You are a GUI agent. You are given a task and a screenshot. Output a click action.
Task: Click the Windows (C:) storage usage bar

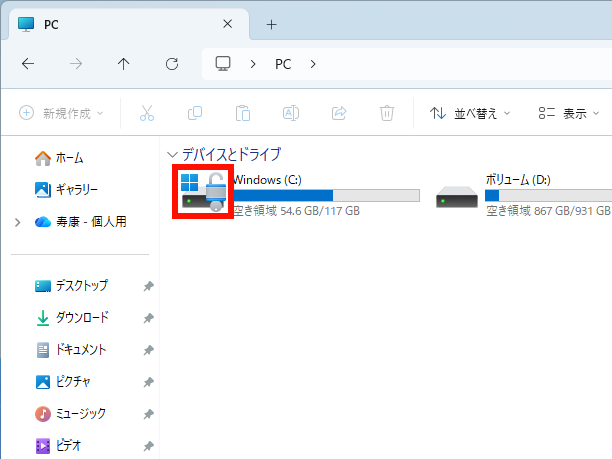coord(326,196)
